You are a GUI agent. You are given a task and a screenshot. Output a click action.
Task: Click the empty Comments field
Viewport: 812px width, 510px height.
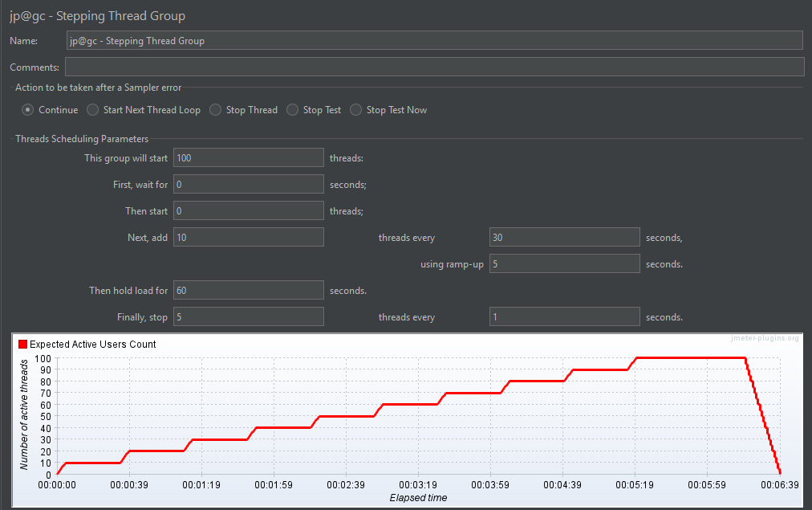[434, 67]
